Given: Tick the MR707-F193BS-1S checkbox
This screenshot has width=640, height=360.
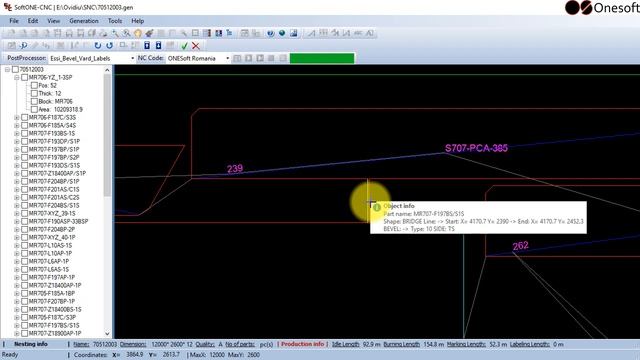Looking at the screenshot, I should coord(24,133).
